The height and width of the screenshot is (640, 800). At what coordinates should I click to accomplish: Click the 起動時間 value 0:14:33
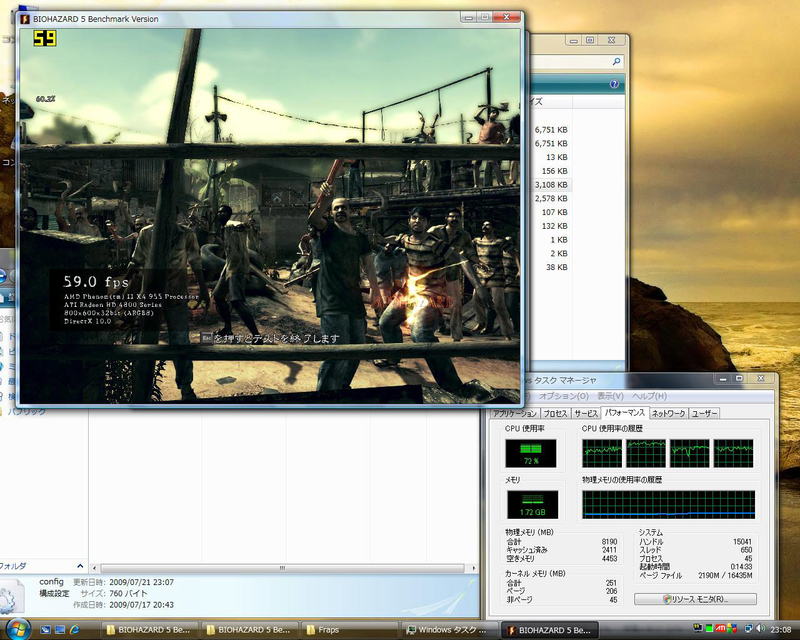[741, 567]
